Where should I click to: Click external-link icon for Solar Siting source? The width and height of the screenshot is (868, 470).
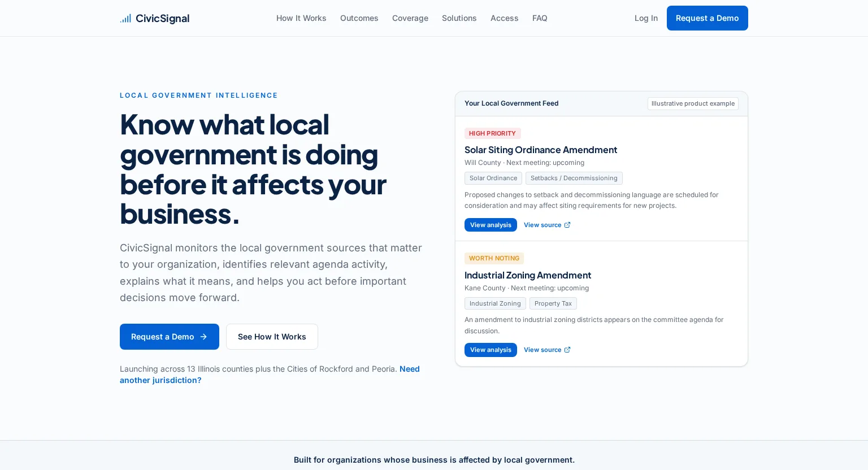point(567,225)
